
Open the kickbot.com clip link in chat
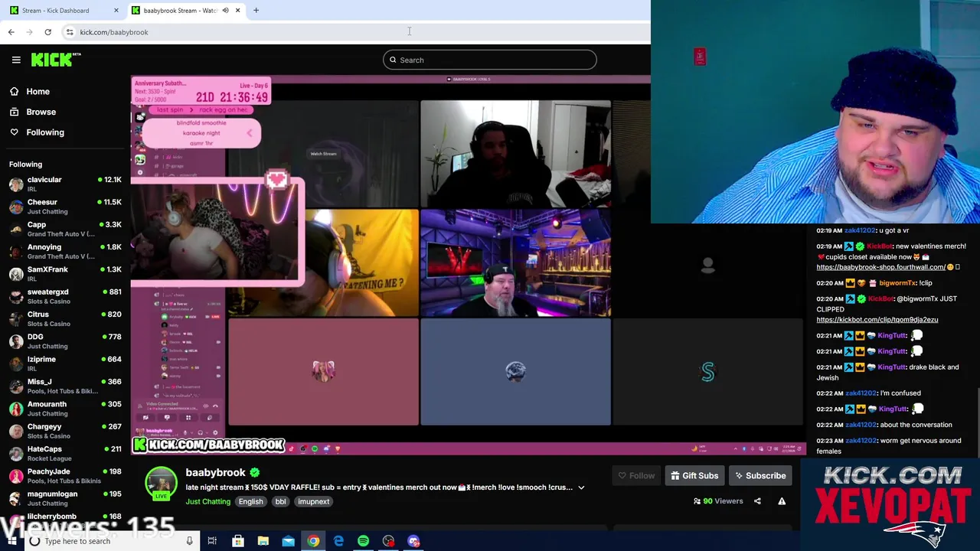coord(877,320)
